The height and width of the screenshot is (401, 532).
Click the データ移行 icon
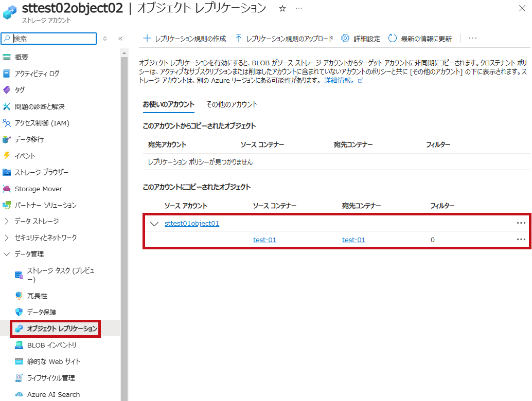pos(7,139)
